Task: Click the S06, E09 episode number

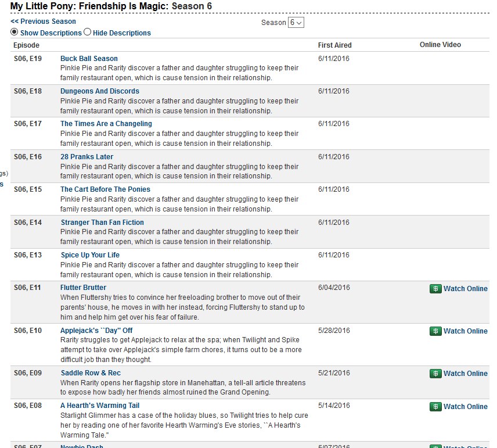Action: pyautogui.click(x=28, y=373)
